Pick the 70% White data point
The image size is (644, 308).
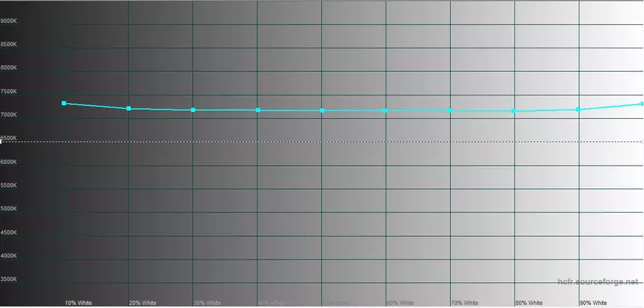click(450, 110)
